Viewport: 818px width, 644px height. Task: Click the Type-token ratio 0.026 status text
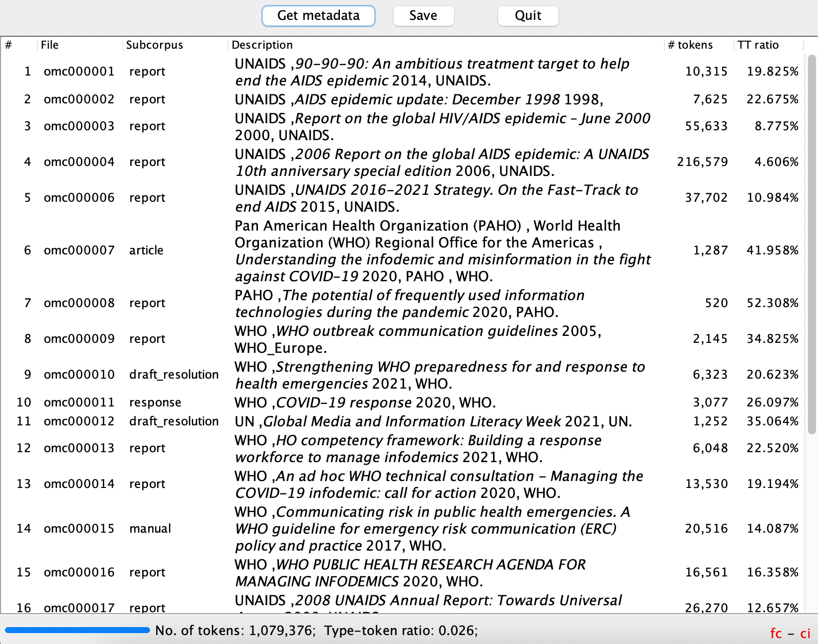pos(401,631)
